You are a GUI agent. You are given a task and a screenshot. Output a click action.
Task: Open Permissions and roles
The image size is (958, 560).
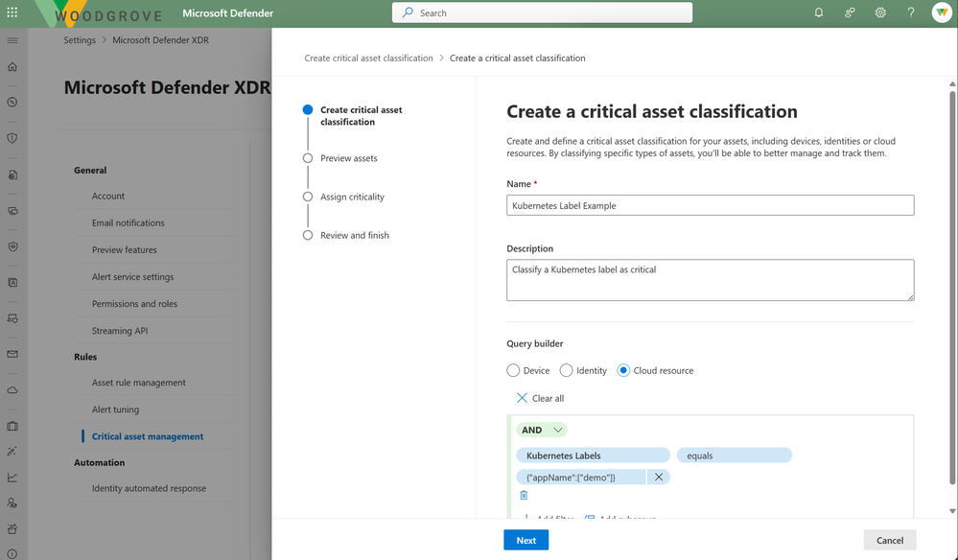point(134,304)
